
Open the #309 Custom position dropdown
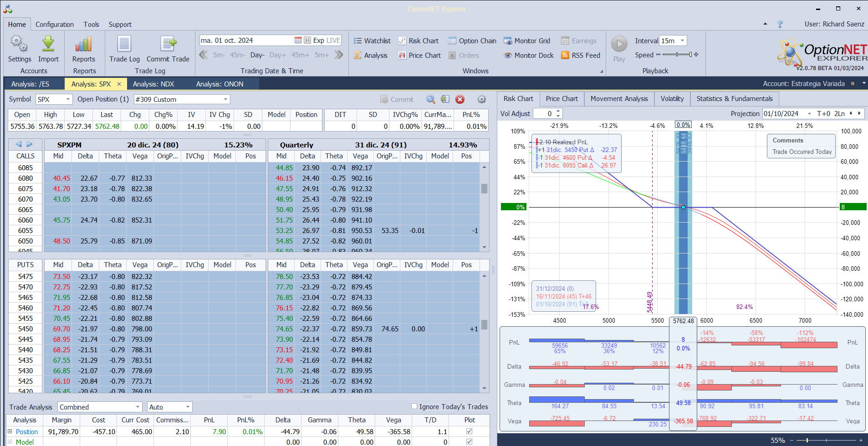pyautogui.click(x=225, y=99)
